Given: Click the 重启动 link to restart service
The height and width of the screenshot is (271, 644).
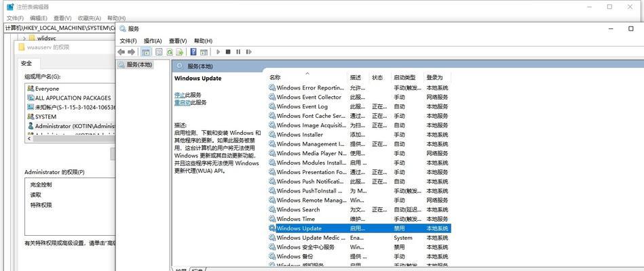Looking at the screenshot, I should [x=183, y=102].
